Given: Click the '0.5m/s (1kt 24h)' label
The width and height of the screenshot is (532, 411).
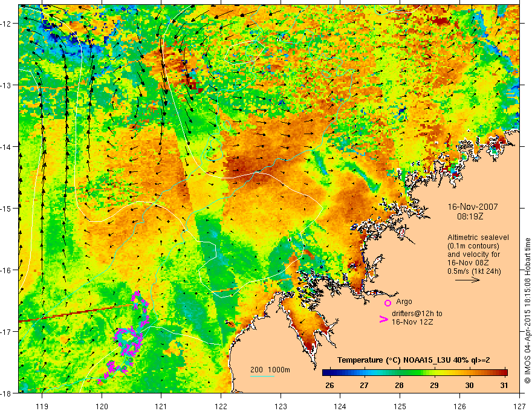Looking at the screenshot, I should click(474, 271).
